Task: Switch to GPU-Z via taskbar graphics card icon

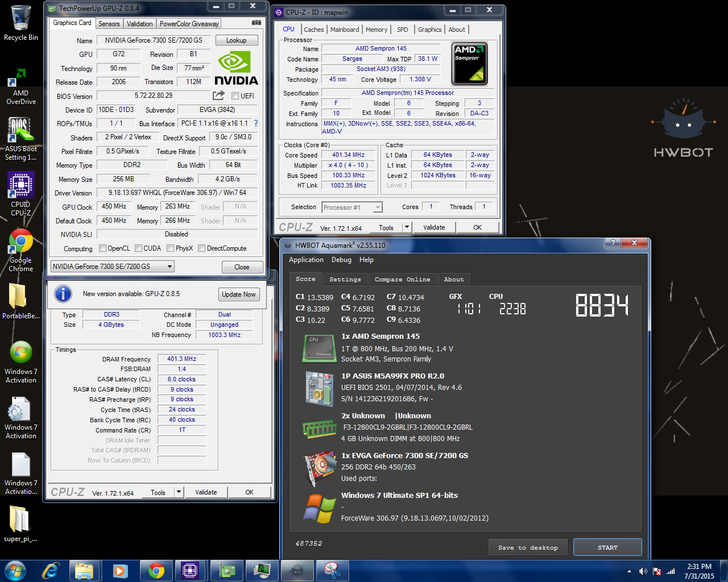Action: 227,571
